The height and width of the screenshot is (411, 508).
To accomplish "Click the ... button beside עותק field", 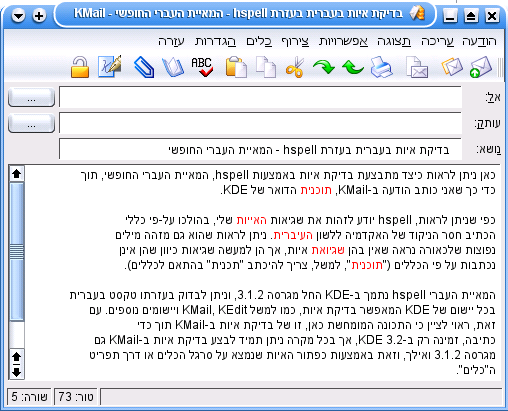I will pos(31,123).
